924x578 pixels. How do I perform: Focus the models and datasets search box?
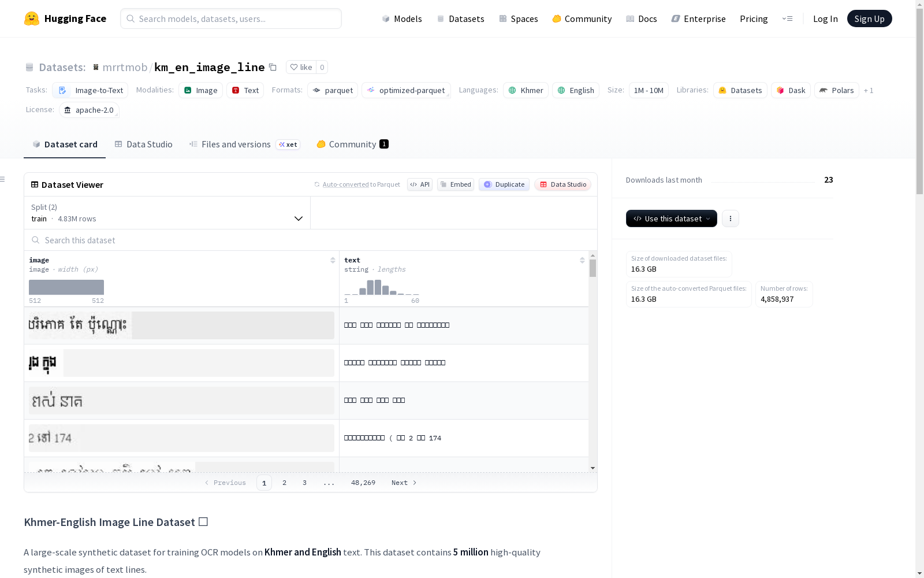point(231,18)
